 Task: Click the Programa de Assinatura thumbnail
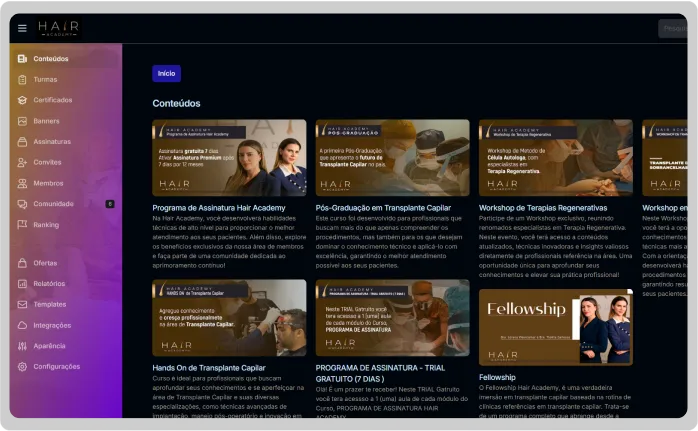point(229,158)
